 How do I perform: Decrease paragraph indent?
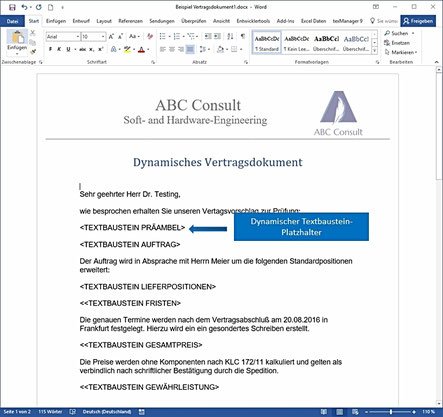click(208, 36)
